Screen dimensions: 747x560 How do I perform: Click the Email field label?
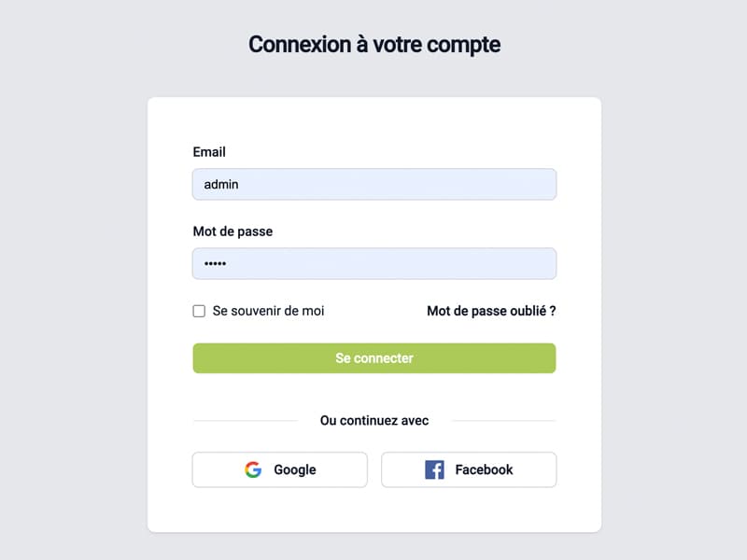[208, 152]
